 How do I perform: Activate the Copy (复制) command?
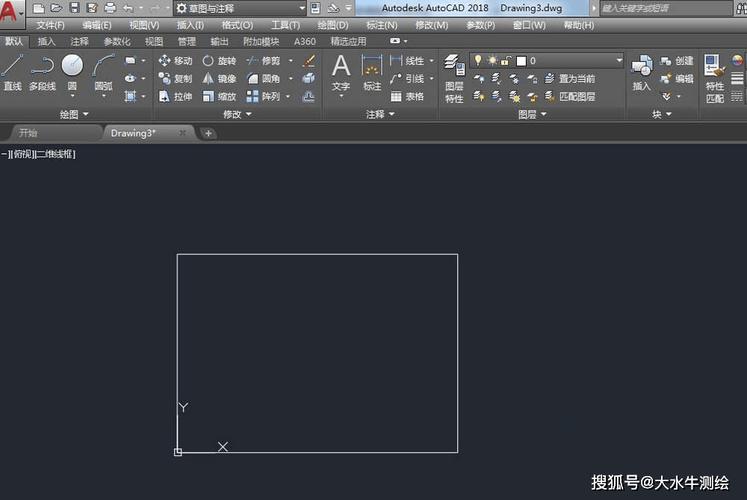(x=175, y=78)
